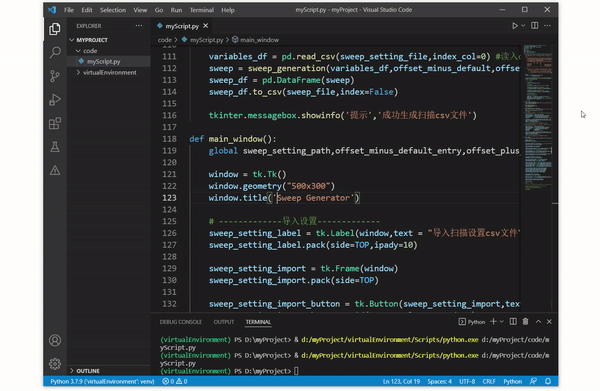Screen dimensions: 600x391
Task: Open the View menu
Action: (x=140, y=10)
